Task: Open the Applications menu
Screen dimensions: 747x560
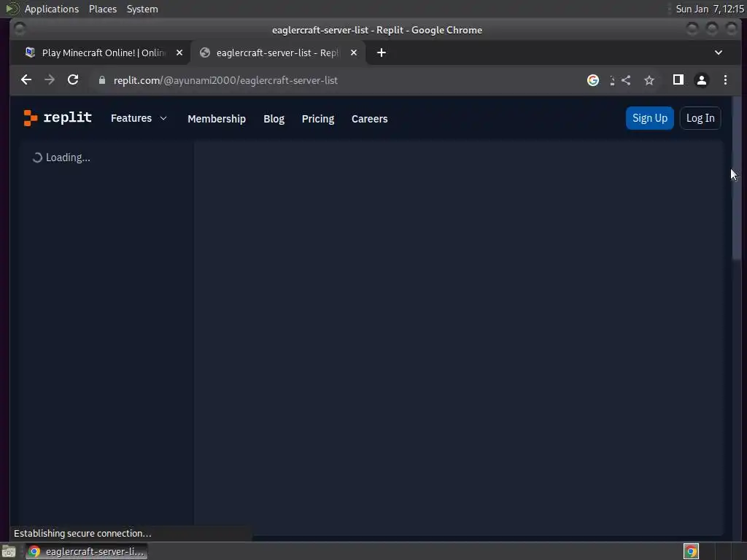Action: [x=52, y=9]
